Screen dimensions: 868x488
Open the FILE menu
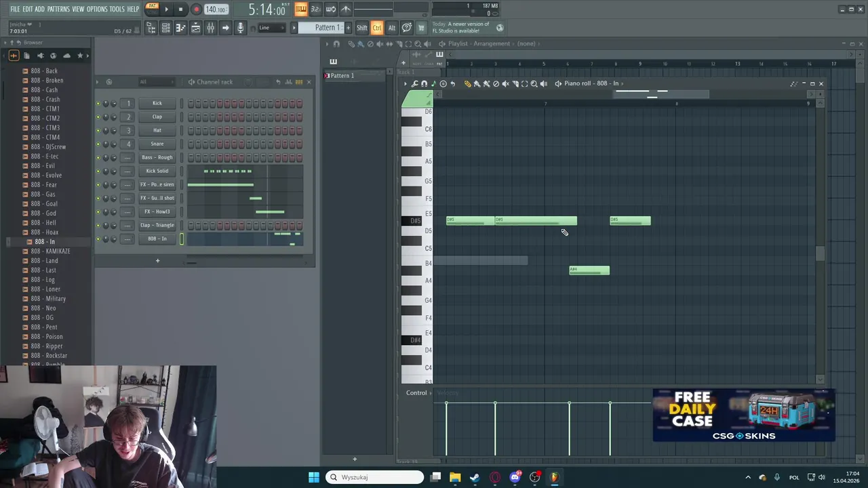(x=14, y=9)
